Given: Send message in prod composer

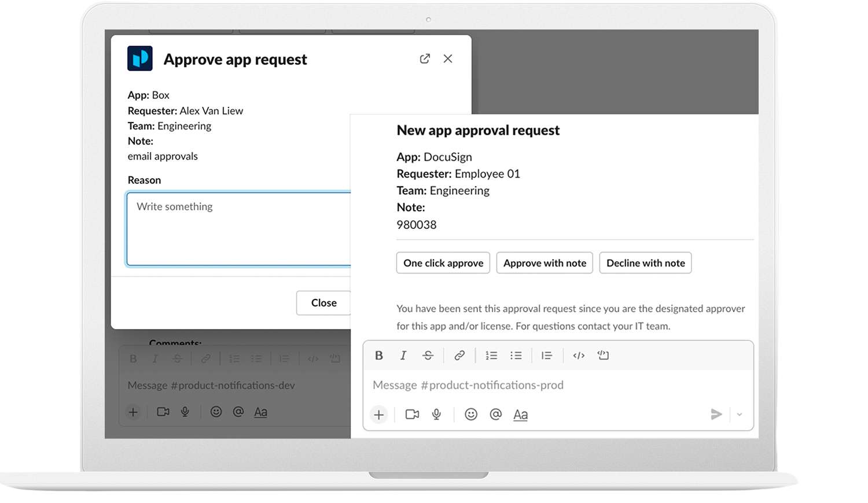Looking at the screenshot, I should pos(716,415).
